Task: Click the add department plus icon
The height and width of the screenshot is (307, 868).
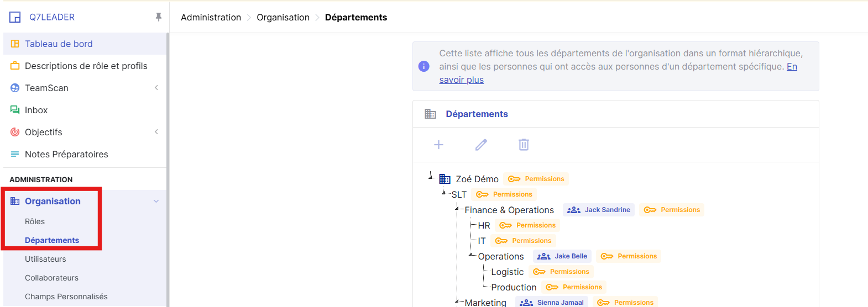Action: (x=438, y=145)
